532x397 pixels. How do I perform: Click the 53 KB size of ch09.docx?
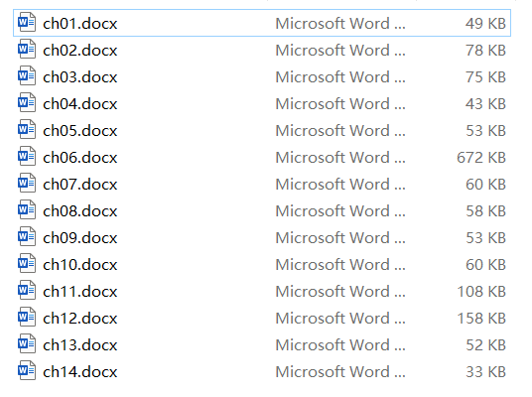pos(485,238)
